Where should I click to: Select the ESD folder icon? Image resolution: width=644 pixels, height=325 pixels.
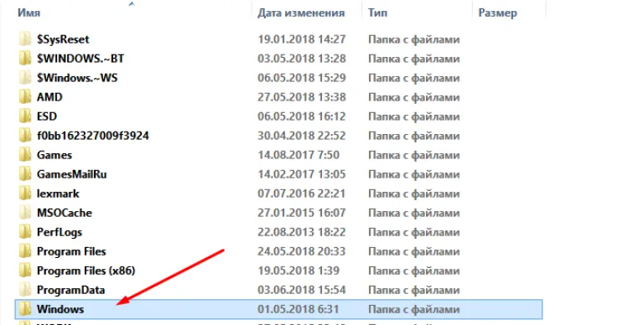(x=25, y=116)
